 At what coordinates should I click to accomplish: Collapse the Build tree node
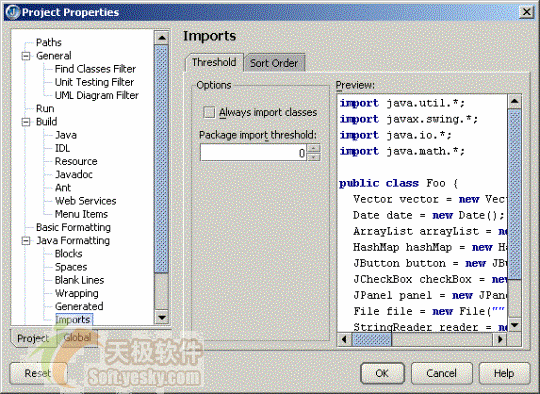point(26,122)
